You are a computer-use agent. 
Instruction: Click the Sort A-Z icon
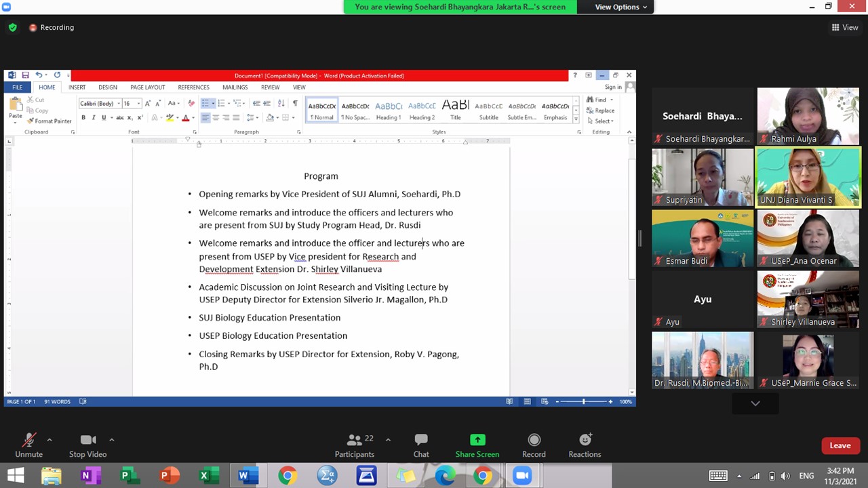(281, 104)
